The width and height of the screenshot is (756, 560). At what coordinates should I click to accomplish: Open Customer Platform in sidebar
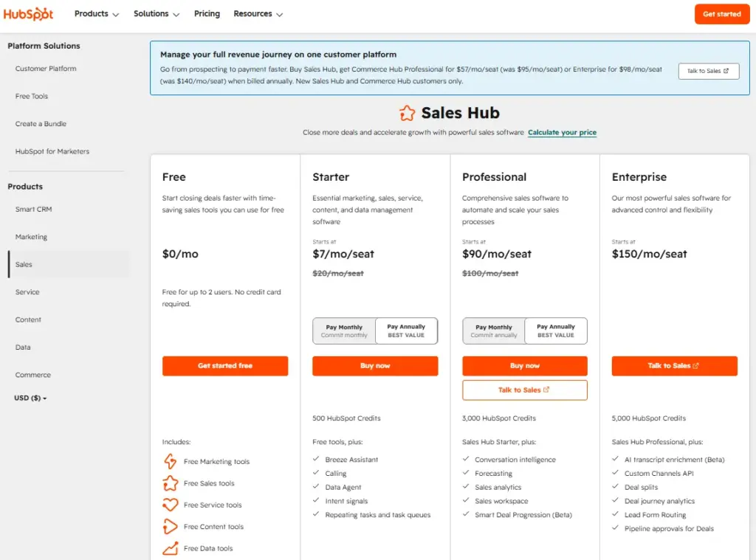[46, 69]
